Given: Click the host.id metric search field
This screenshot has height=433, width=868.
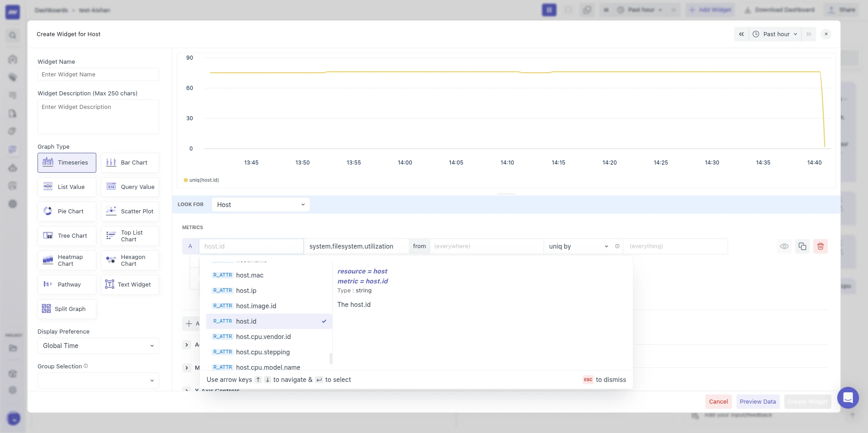Looking at the screenshot, I should click(251, 246).
